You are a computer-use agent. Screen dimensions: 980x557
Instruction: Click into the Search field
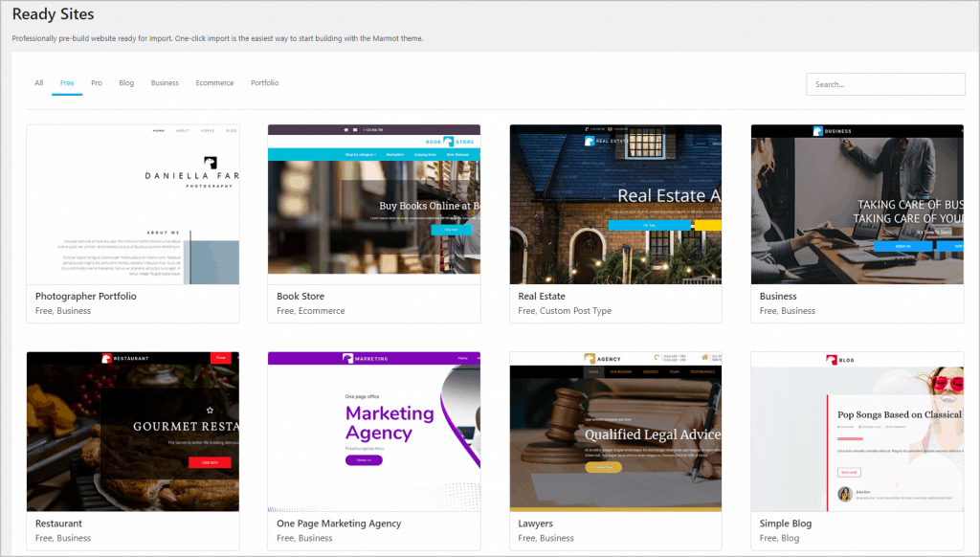click(885, 84)
